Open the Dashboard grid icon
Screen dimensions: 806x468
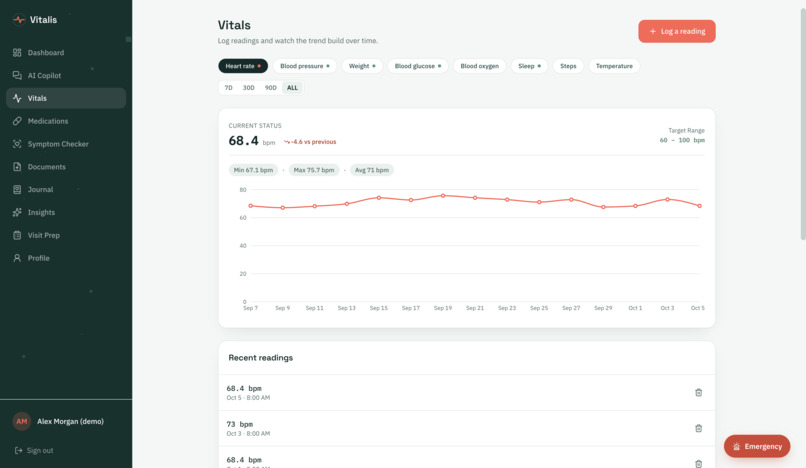click(x=17, y=52)
